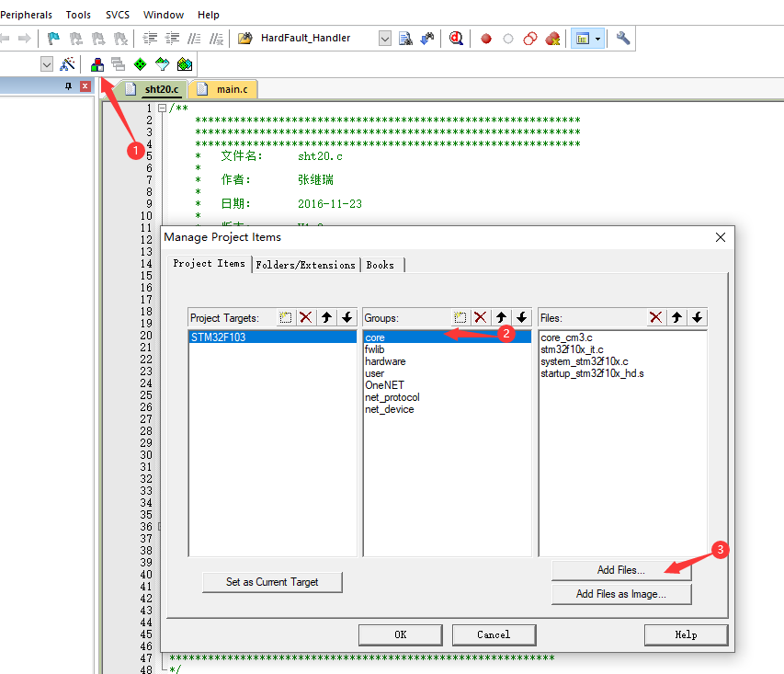Kill all breakpoints

552,39
